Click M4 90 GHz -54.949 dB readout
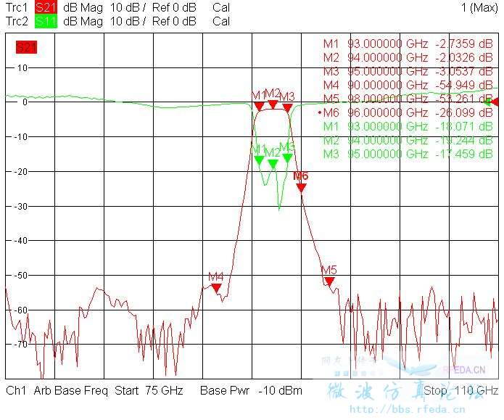The image size is (504, 420). click(x=408, y=85)
